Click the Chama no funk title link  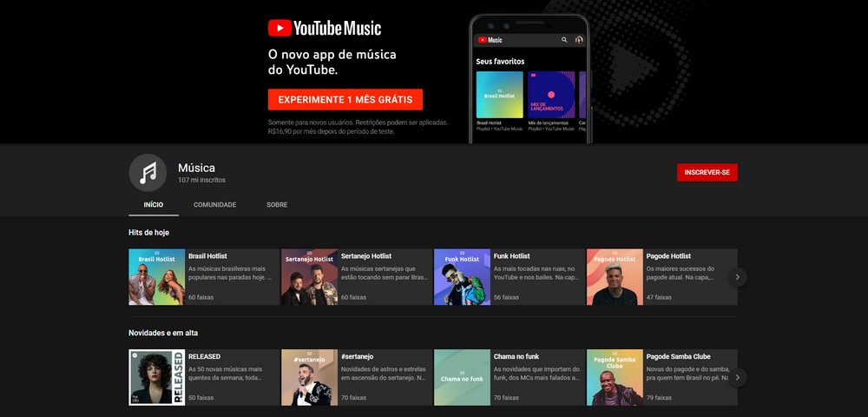(516, 356)
